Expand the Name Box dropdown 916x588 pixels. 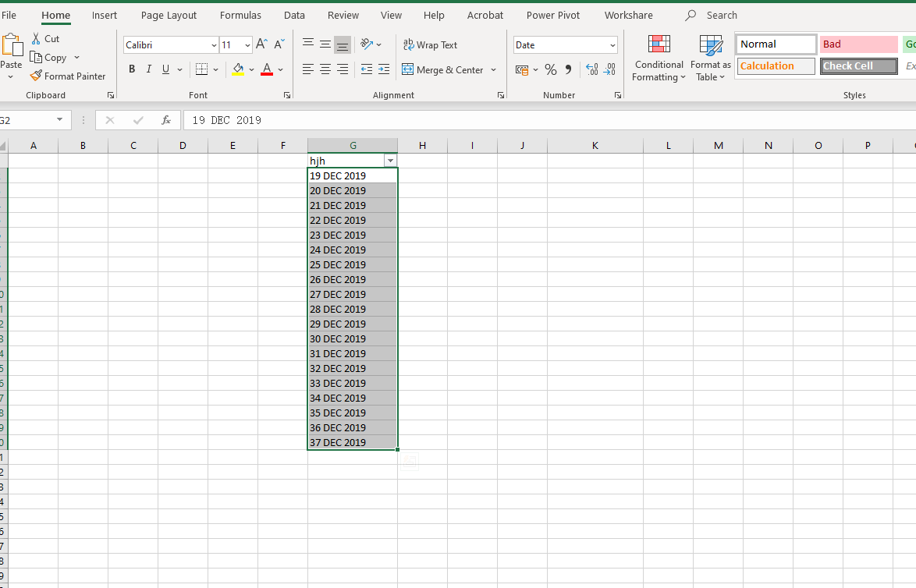click(59, 119)
